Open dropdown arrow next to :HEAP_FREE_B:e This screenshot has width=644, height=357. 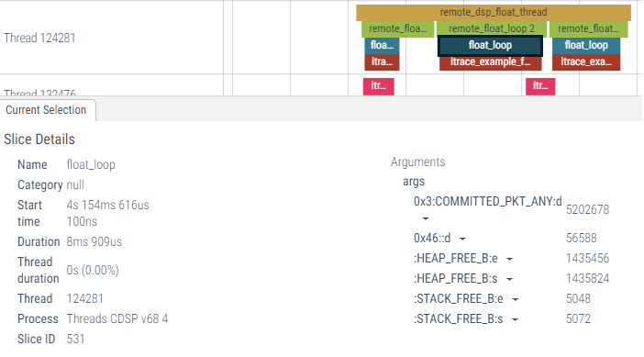click(509, 259)
